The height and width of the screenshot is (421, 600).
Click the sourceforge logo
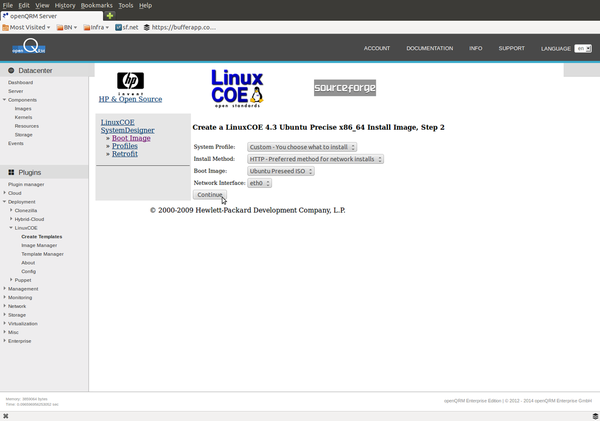click(345, 88)
